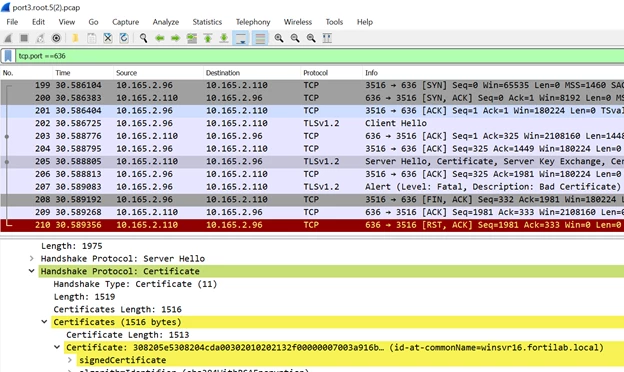Sort packets by the No. column

coord(26,73)
